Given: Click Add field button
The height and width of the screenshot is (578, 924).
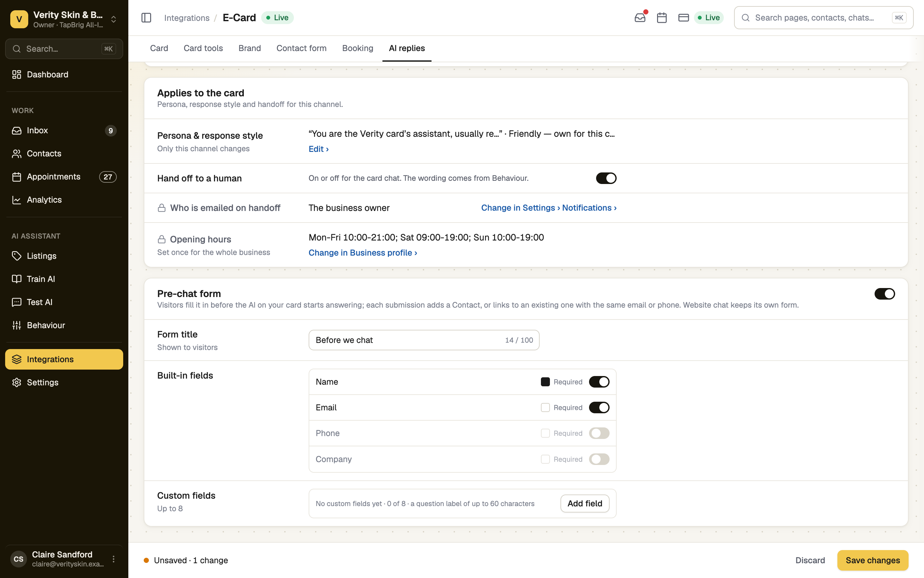Looking at the screenshot, I should pos(585,504).
